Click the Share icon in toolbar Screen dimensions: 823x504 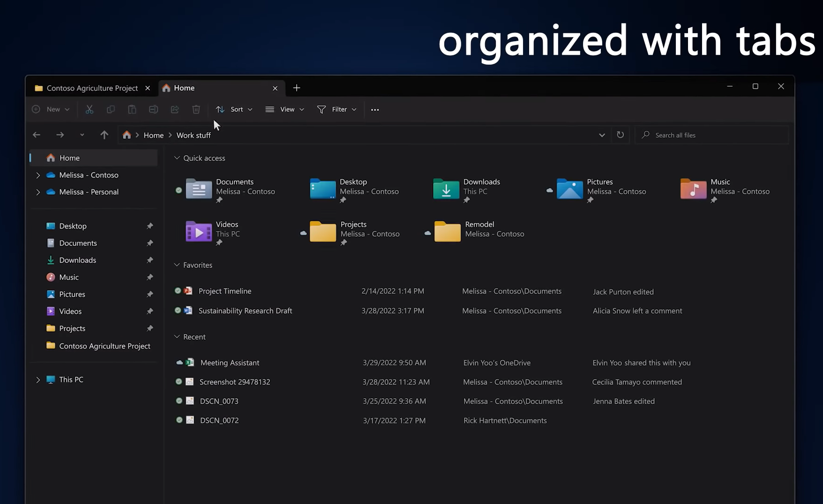[x=175, y=110]
